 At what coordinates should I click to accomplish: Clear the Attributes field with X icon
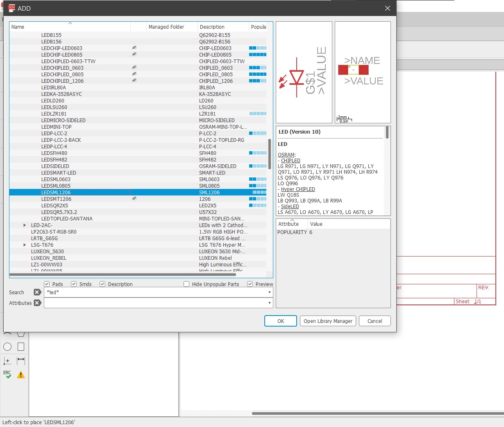point(37,303)
